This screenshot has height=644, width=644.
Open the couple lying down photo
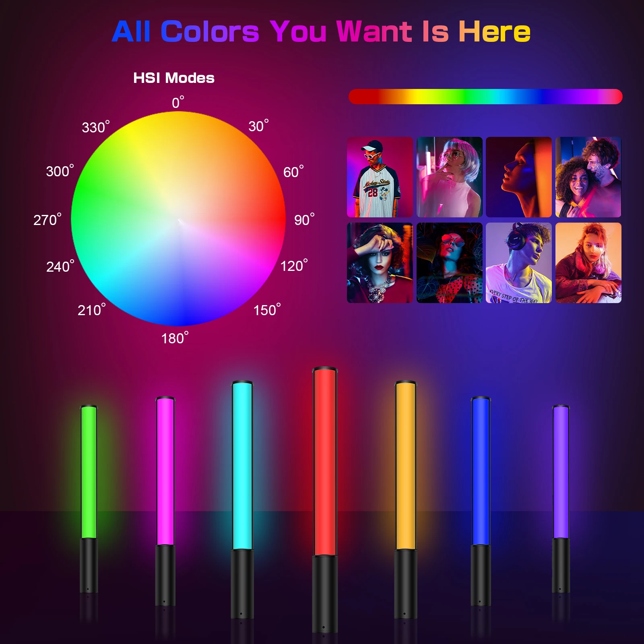588,263
